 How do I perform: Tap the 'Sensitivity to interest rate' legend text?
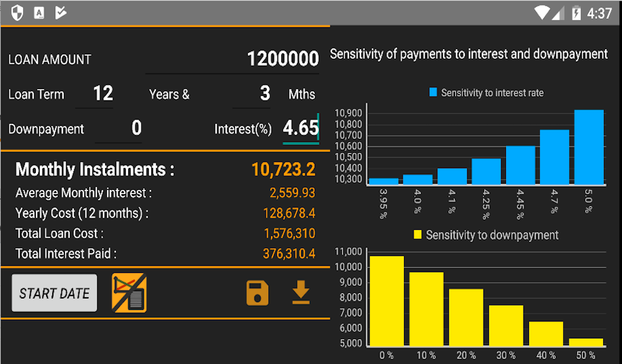tap(492, 93)
